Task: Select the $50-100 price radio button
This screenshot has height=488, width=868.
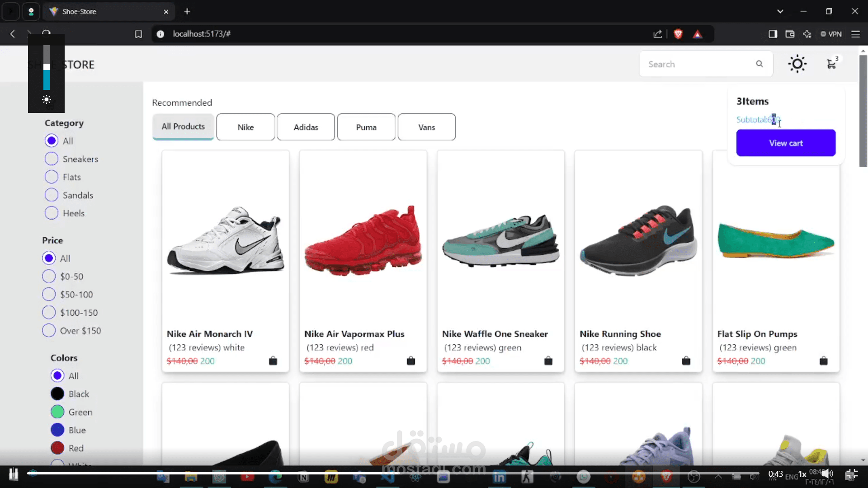Action: [49, 295]
